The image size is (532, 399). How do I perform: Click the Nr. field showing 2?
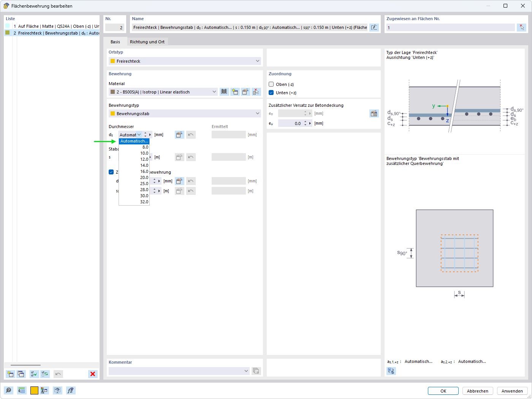[114, 27]
